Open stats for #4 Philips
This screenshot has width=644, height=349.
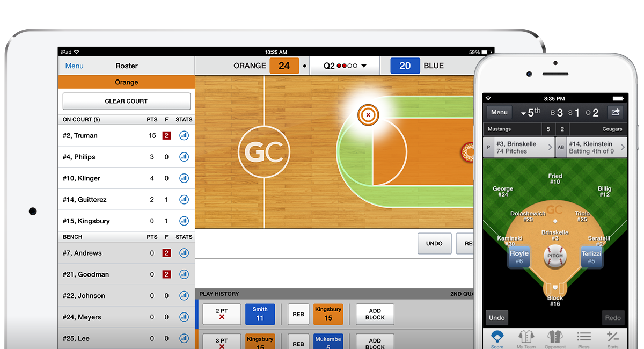pyautogui.click(x=184, y=157)
